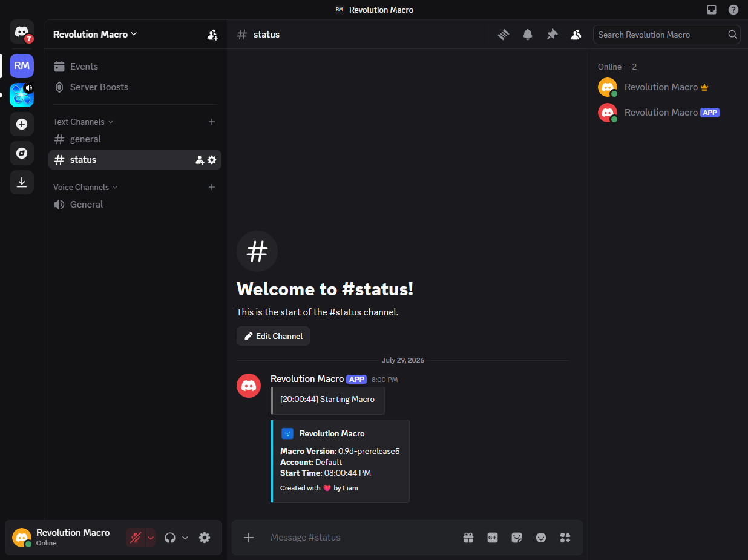Open Events in sidebar

pos(134,67)
